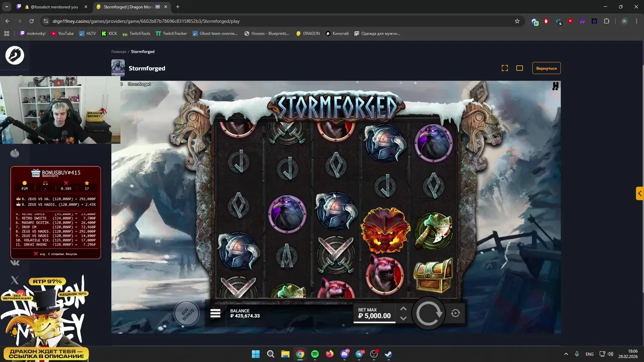Open the mokrivskyi bookmark
The height and width of the screenshot is (362, 644).
[x=33, y=34]
